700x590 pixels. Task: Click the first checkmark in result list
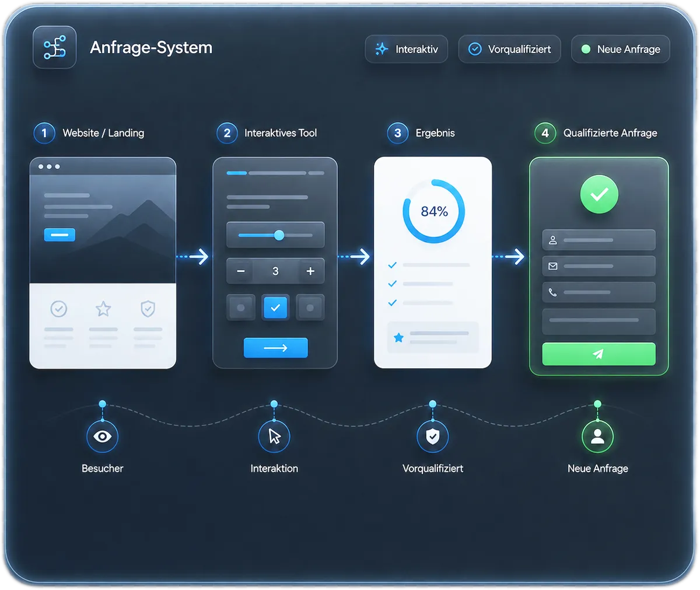[393, 265]
